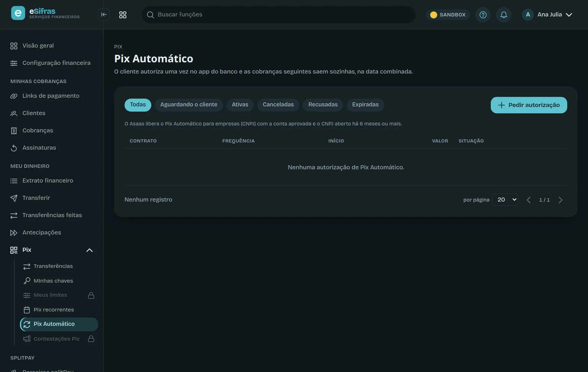588x372 pixels.
Task: Collapse the Pix menu chevron
Action: coord(90,250)
